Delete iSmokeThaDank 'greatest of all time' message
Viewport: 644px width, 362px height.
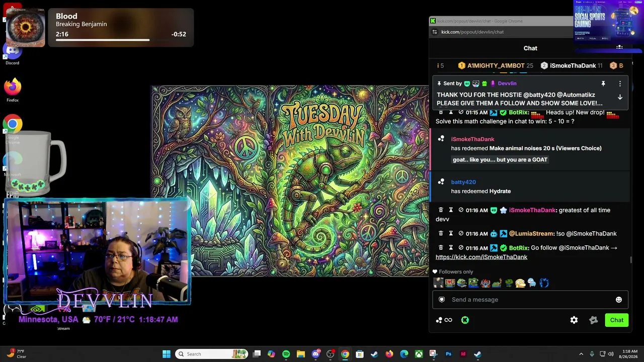[441, 210]
